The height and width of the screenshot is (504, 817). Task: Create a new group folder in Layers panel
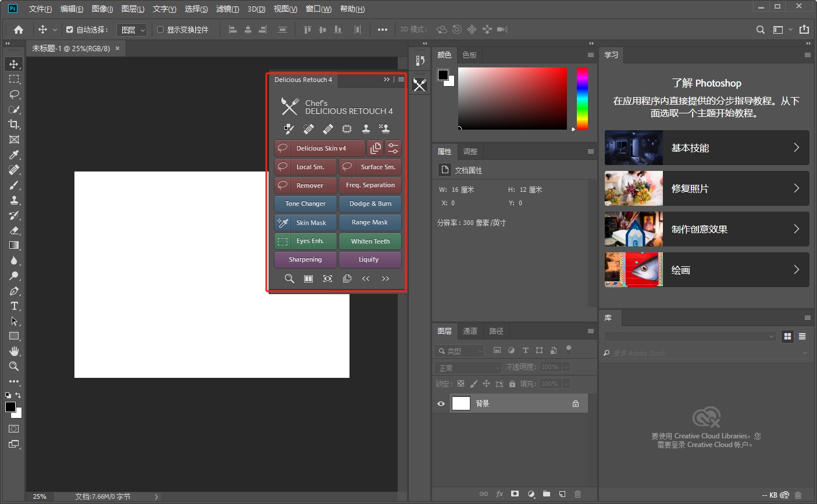(x=547, y=494)
